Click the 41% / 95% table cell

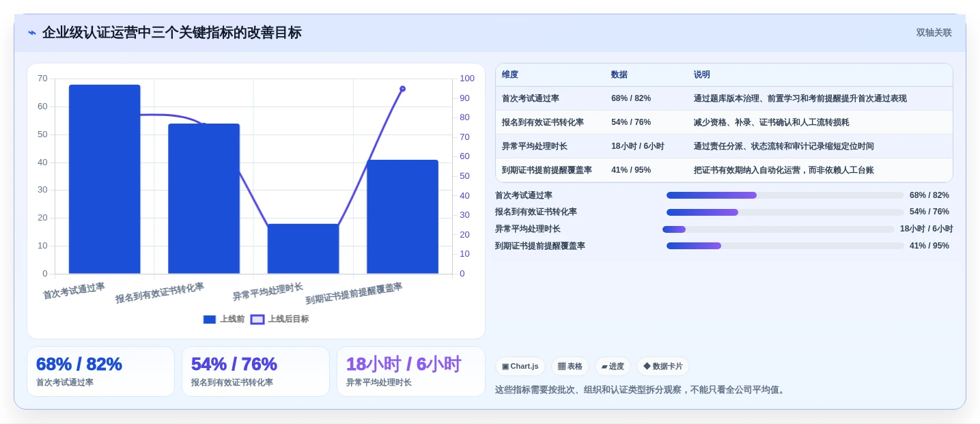point(631,170)
